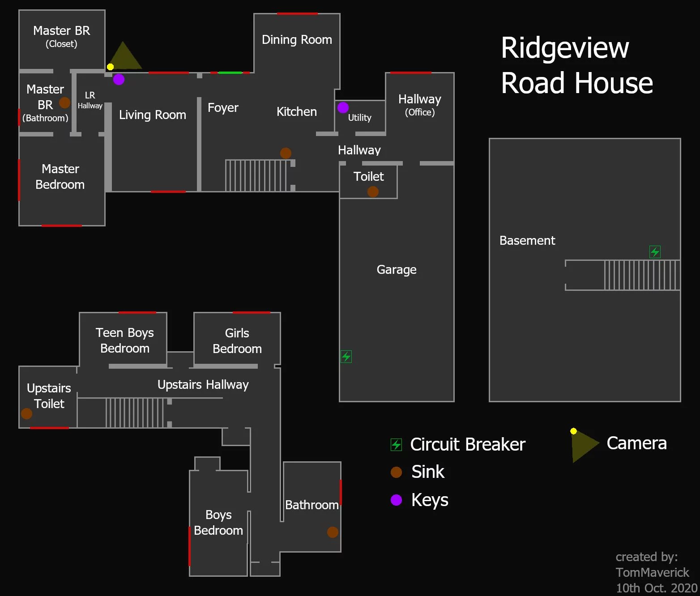Click the "Keys" legend text

coord(430,500)
